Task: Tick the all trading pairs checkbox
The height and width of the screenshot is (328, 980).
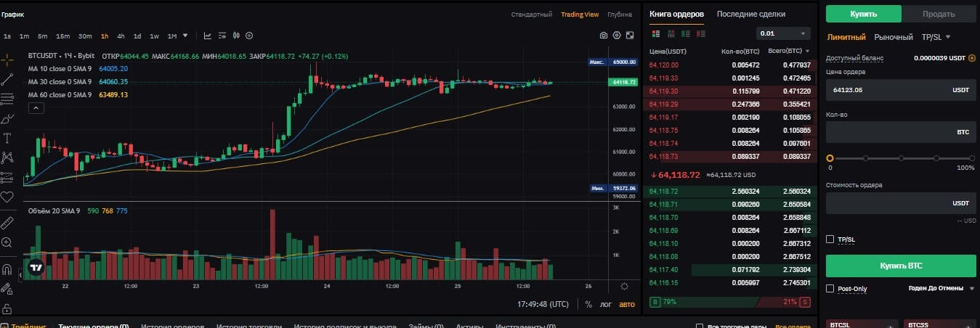Action: tap(700, 327)
